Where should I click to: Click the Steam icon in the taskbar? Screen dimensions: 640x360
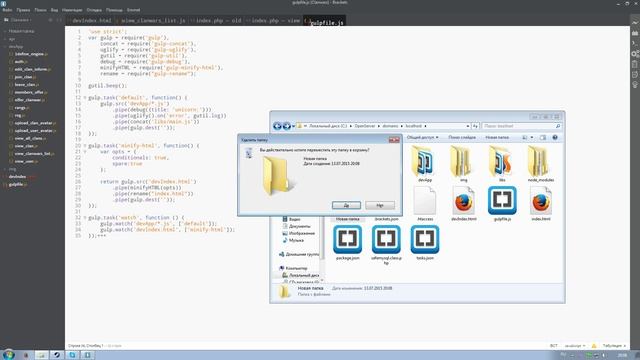pos(57,355)
